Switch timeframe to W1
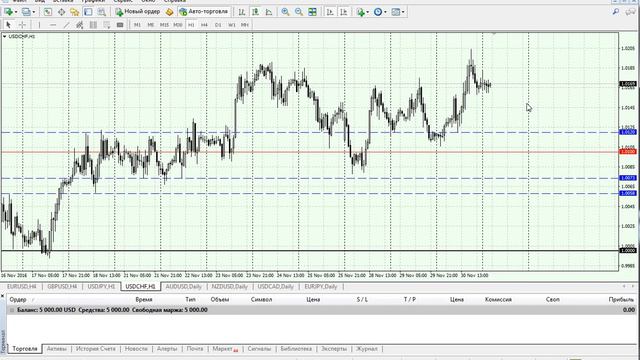 (x=231, y=25)
